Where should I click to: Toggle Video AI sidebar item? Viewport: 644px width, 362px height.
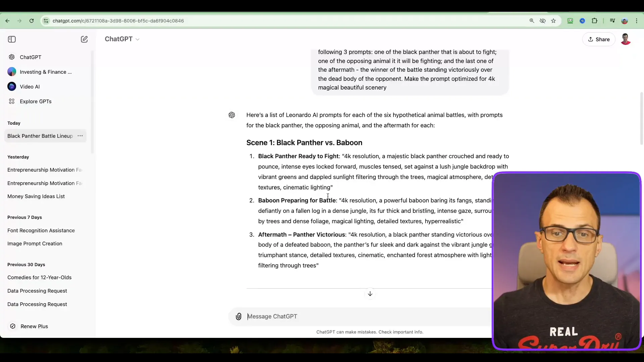point(30,86)
